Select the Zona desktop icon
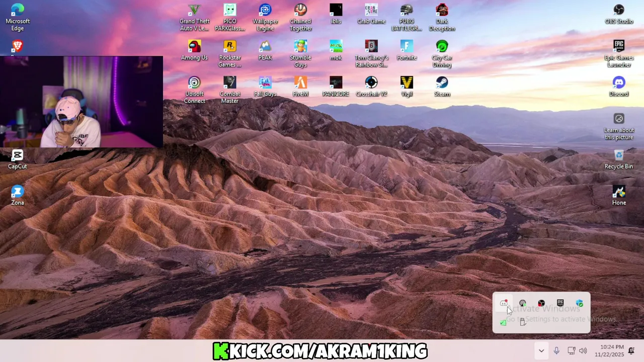 18,195
